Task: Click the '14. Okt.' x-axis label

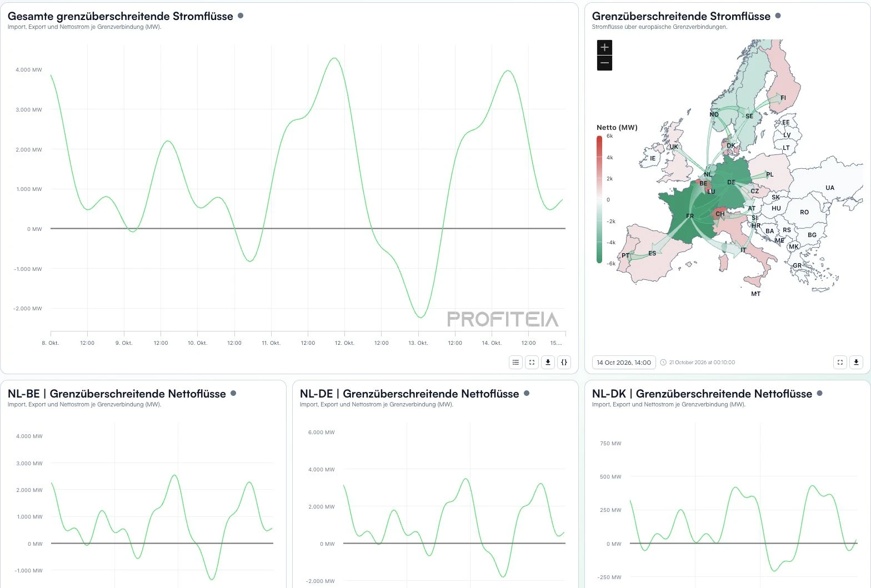Action: 492,343
